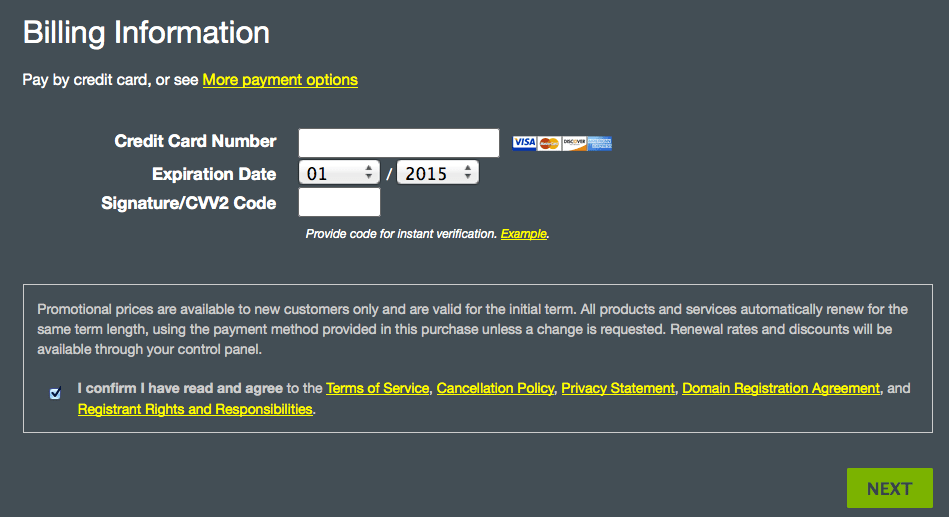The image size is (949, 517).
Task: View the CVV2 code Example link
Action: point(524,234)
